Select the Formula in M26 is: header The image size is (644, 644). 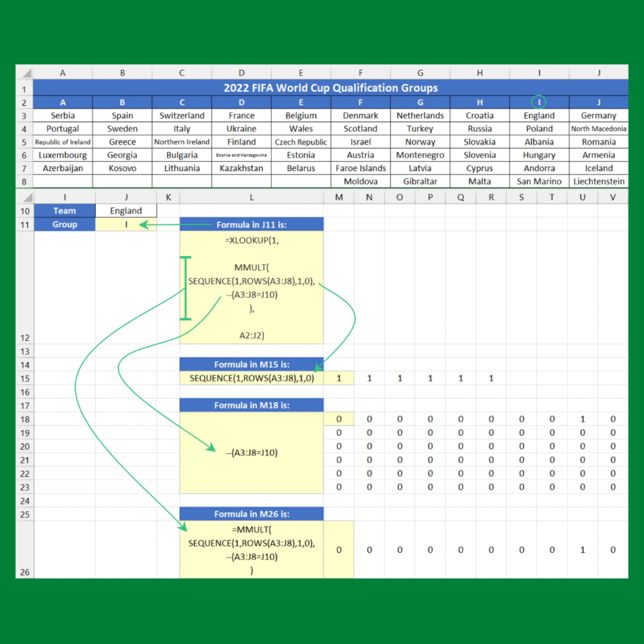click(x=252, y=514)
